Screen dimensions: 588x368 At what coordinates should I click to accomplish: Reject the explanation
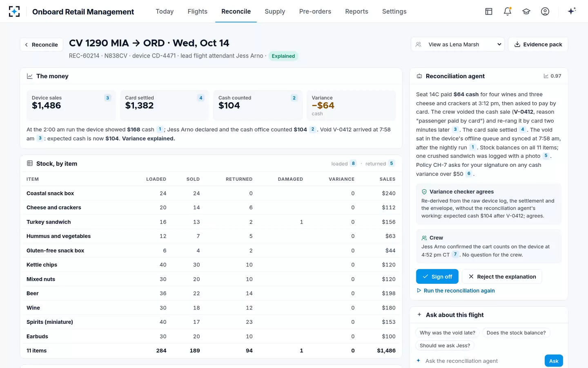(502, 276)
